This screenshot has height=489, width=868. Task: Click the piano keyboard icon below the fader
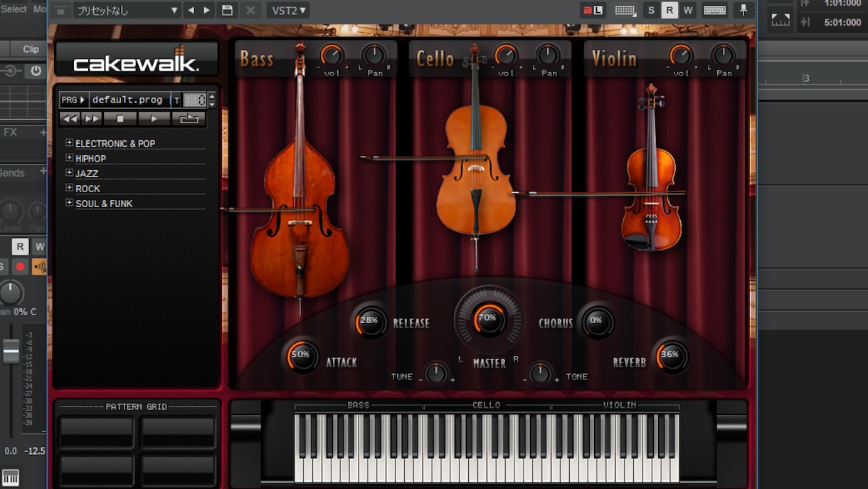[x=11, y=477]
